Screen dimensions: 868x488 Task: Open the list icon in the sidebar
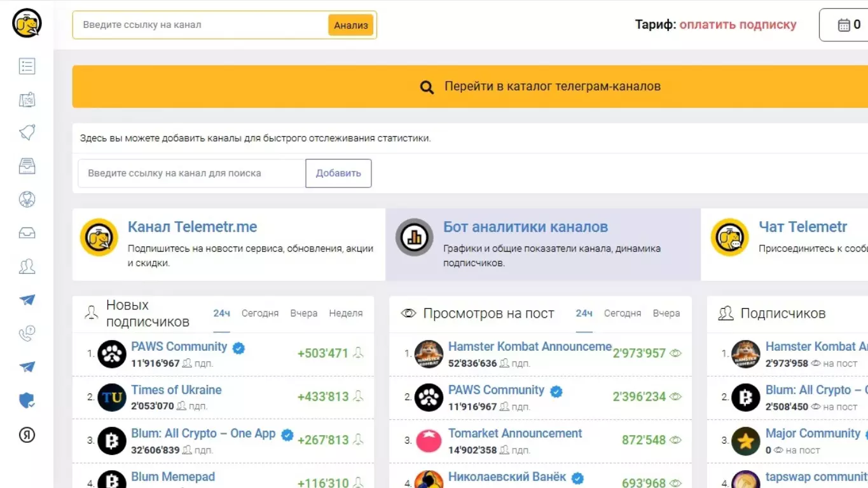point(27,66)
